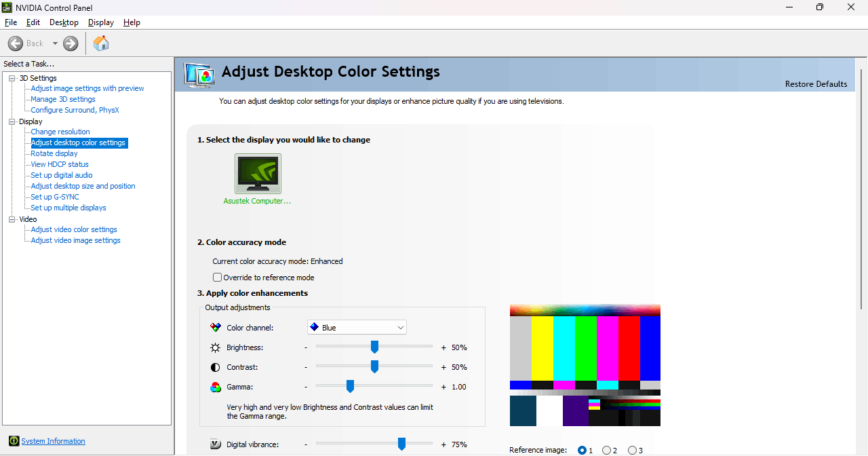
Task: Click the Back label in toolbar
Action: coord(35,43)
